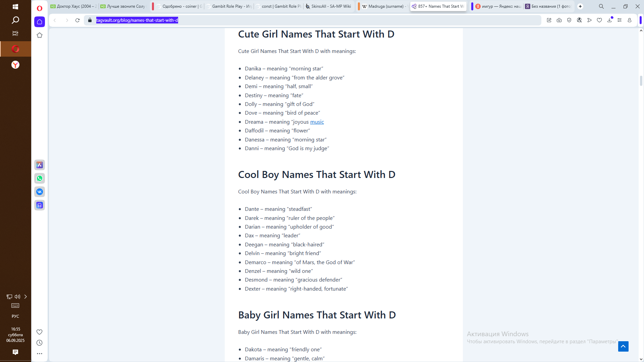Open Easy Setup sliders icon
The image size is (644, 362).
(x=620, y=20)
